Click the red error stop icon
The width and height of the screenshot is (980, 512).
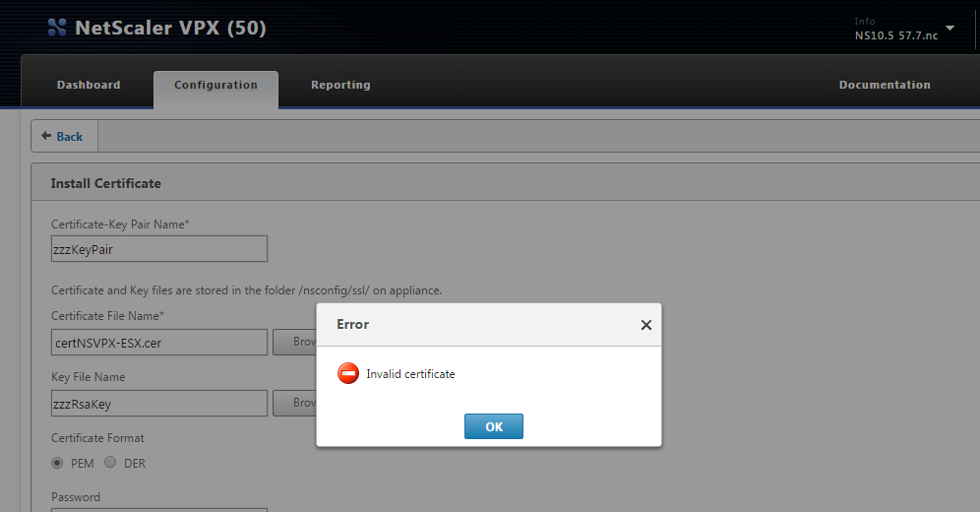point(348,374)
